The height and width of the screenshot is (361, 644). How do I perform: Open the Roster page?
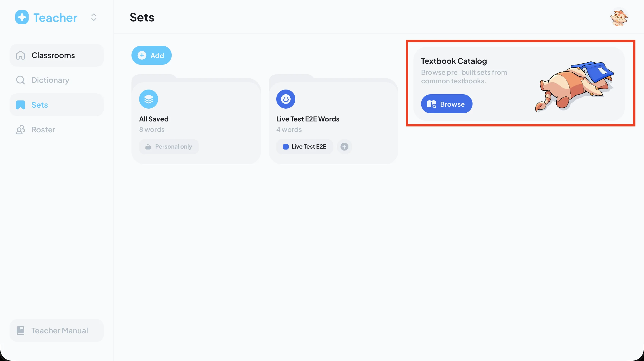(56, 130)
